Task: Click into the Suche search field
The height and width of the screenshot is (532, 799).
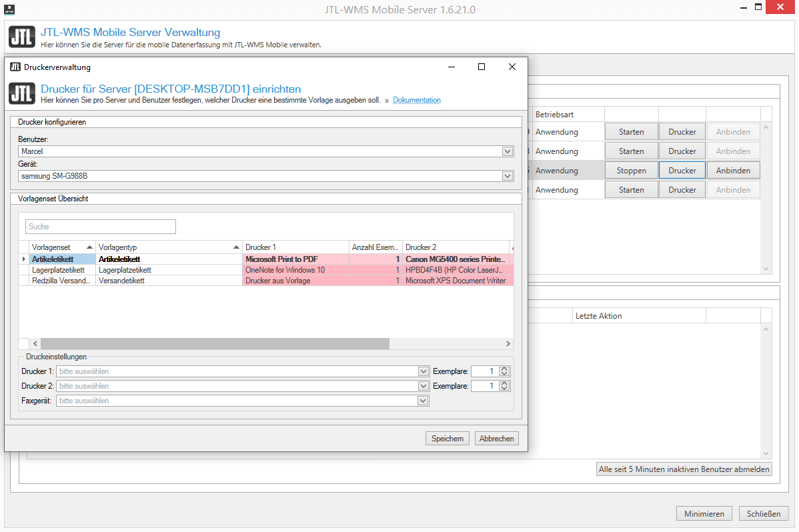Action: coord(100,227)
